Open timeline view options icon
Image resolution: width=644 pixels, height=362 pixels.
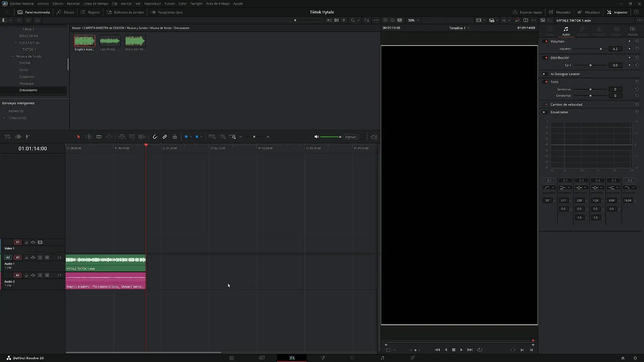(x=8, y=137)
